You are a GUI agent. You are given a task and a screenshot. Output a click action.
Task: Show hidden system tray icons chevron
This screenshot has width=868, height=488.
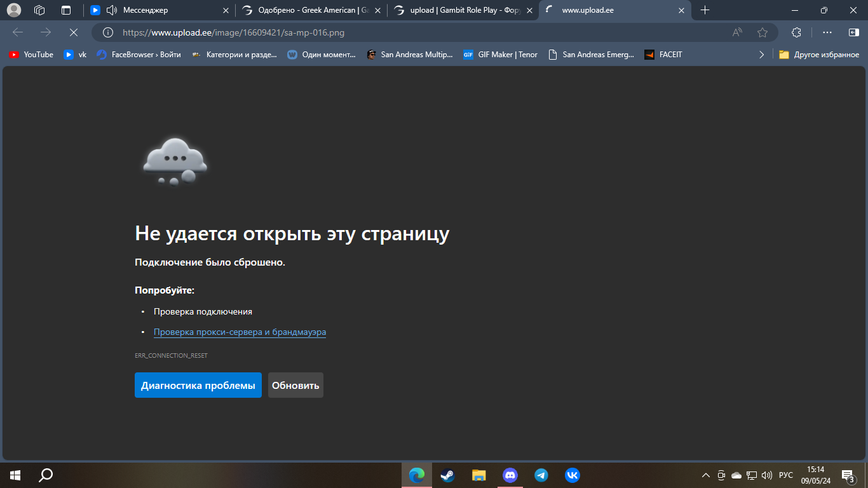[705, 475]
